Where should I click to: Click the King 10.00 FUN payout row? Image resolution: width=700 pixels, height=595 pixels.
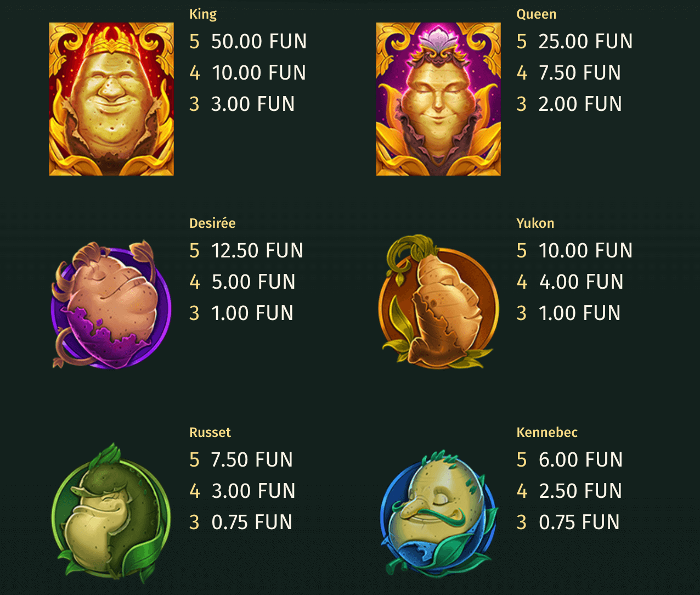(247, 72)
